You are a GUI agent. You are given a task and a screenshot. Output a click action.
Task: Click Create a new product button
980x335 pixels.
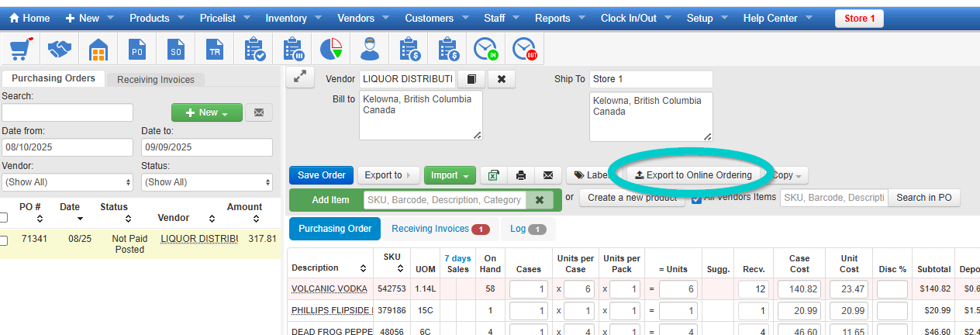(x=632, y=198)
